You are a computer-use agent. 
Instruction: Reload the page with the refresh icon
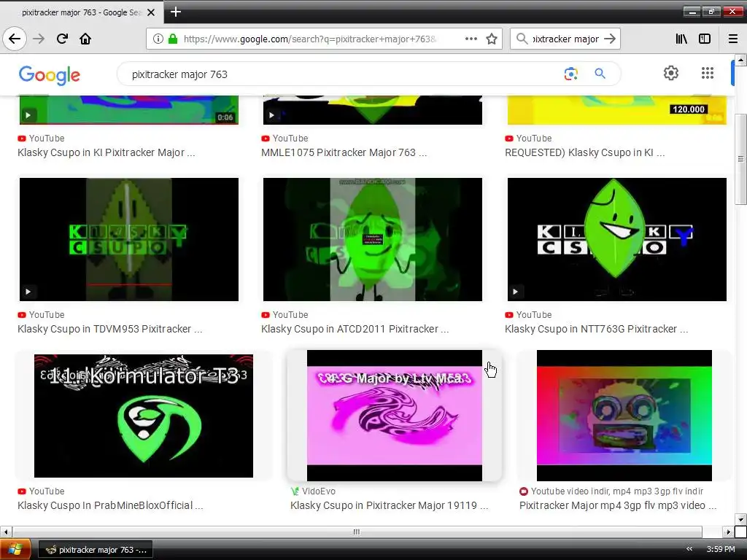pyautogui.click(x=62, y=39)
